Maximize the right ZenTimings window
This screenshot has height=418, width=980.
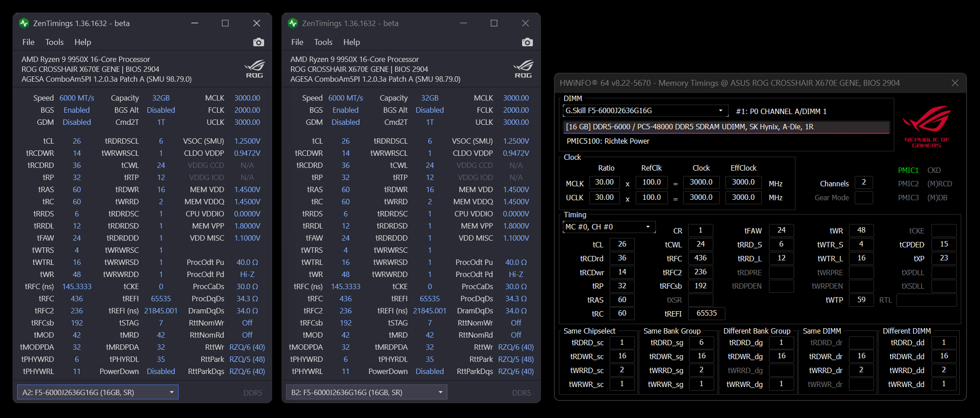[494, 23]
